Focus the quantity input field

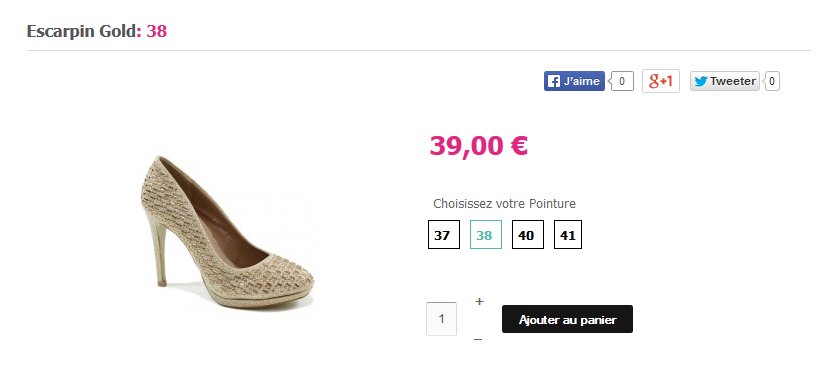pyautogui.click(x=441, y=319)
